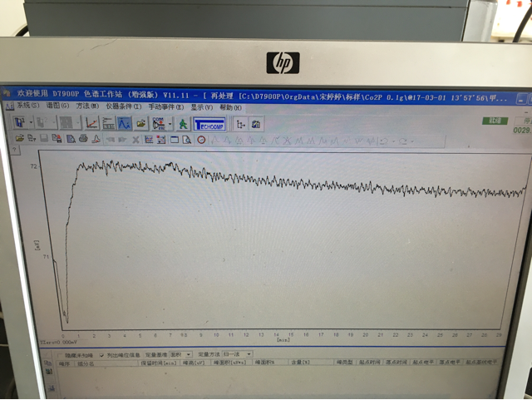Viewport: 532px width, 400px height.
Task: Click the red circle clock icon
Action: tap(201, 140)
